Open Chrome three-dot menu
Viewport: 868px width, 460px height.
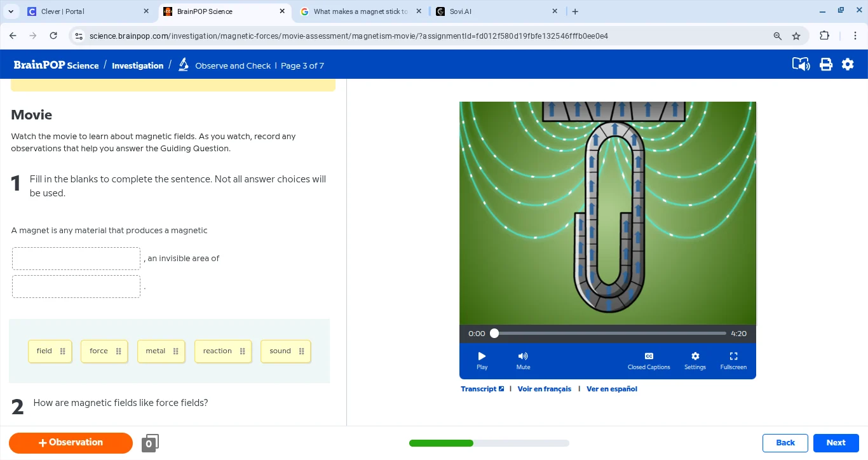855,36
